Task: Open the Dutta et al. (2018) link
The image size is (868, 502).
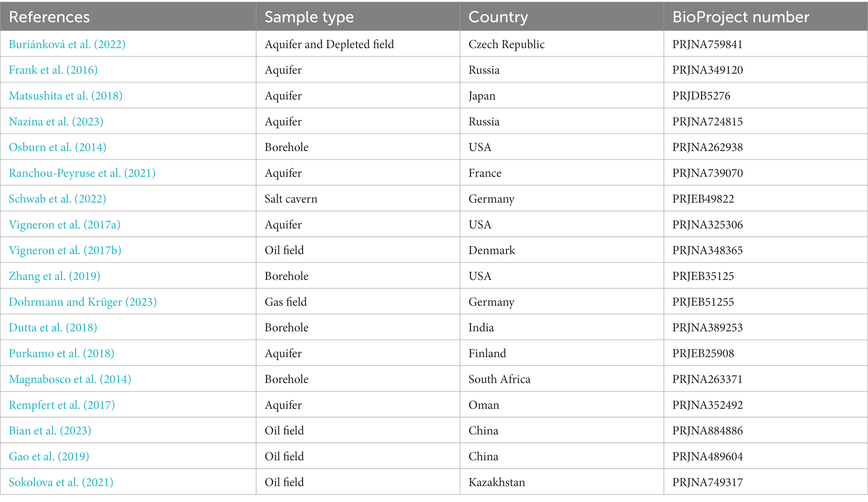Action: (53, 328)
